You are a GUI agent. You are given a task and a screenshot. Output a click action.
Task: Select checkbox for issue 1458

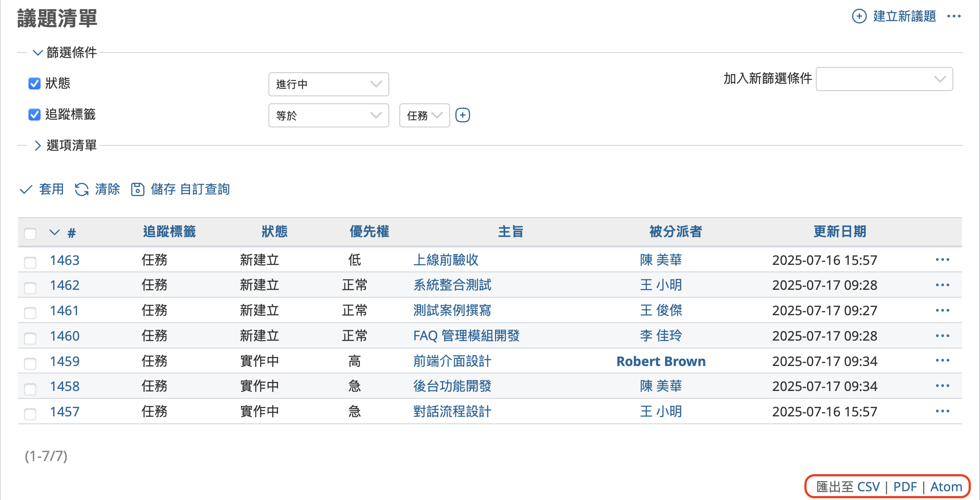(30, 389)
